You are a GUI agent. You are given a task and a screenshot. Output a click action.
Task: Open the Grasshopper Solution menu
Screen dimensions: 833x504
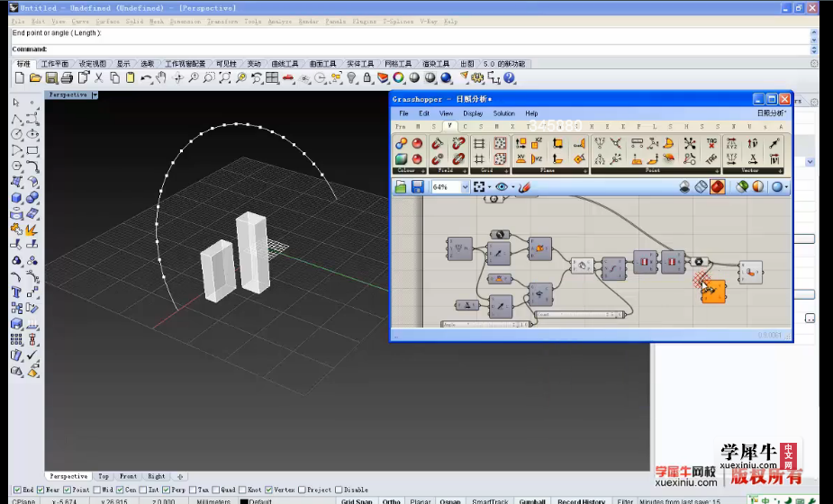[503, 113]
